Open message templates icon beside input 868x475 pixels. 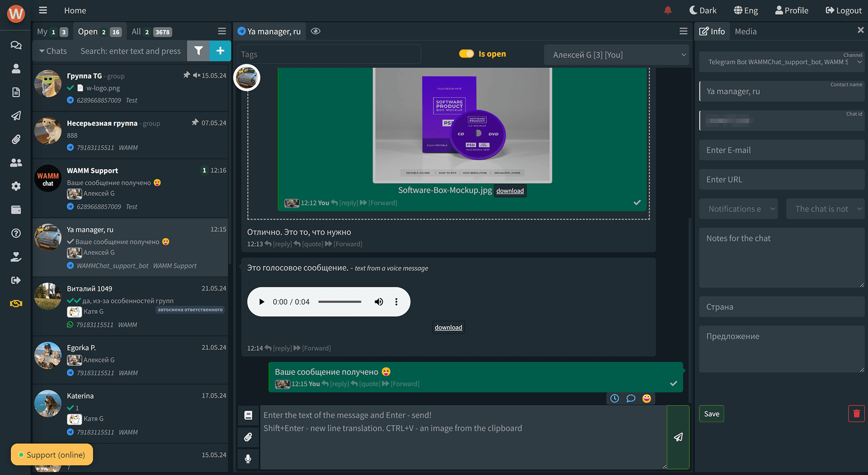(x=248, y=415)
